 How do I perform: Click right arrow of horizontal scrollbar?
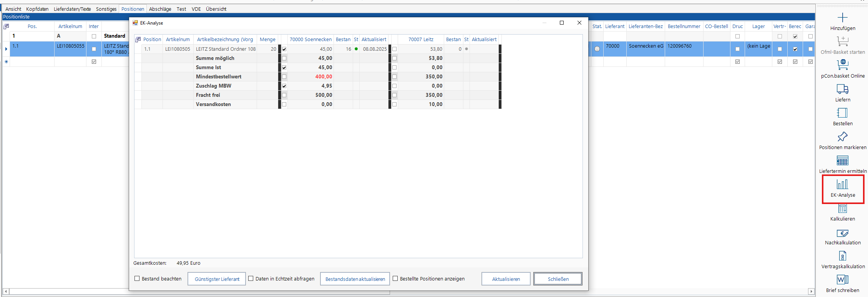point(811,291)
